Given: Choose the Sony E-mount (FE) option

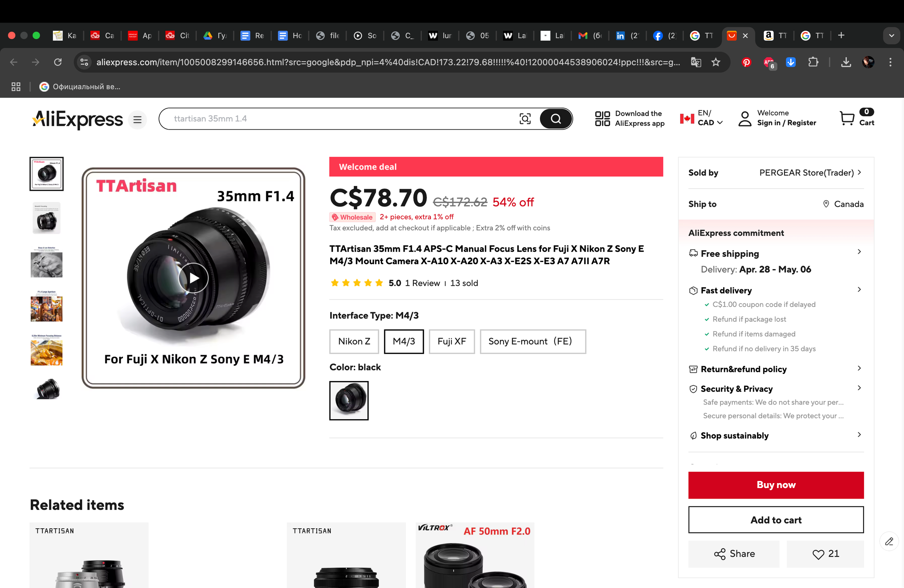Looking at the screenshot, I should pyautogui.click(x=533, y=341).
